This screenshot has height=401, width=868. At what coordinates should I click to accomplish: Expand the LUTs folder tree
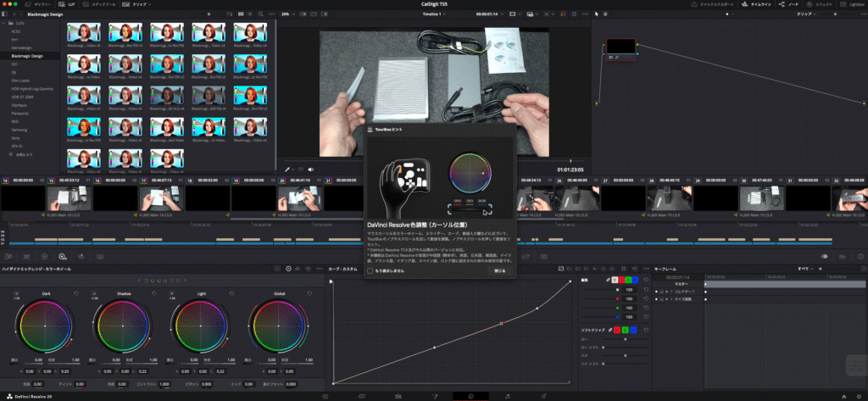pos(4,23)
